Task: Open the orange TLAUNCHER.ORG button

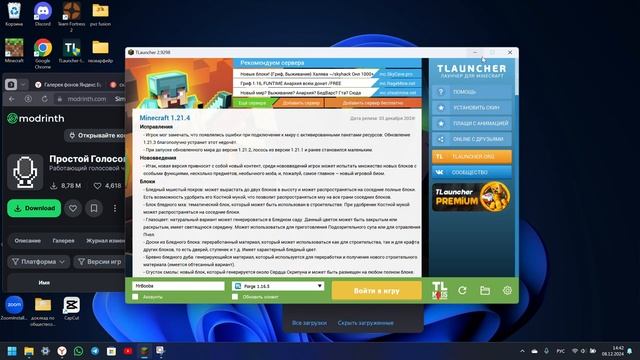Action: tap(472, 156)
